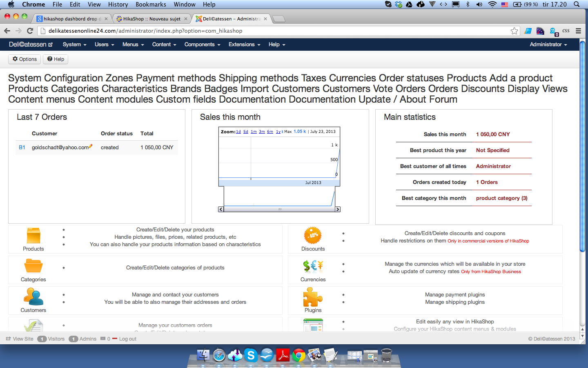
Task: Open the Window menu in the menu bar
Action: pos(185,4)
